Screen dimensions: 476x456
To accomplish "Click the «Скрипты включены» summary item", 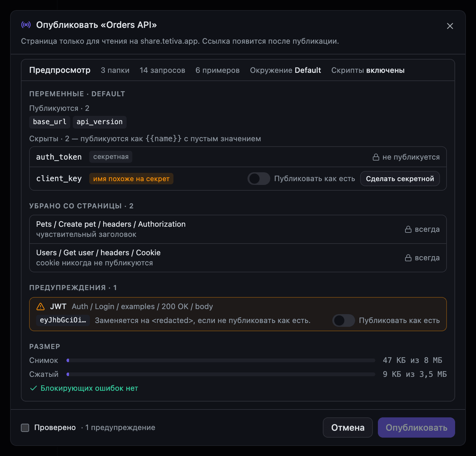I will [368, 70].
